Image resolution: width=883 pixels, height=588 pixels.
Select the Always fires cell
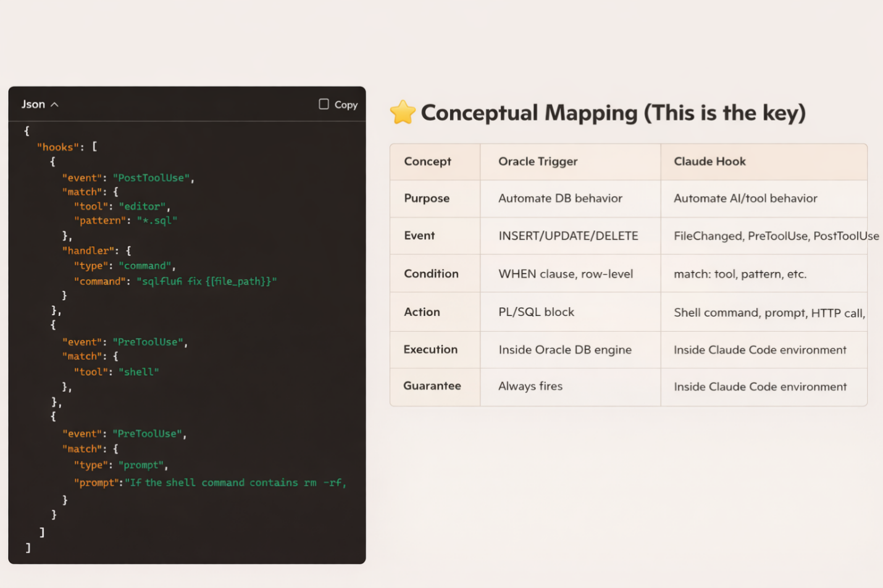pyautogui.click(x=530, y=386)
